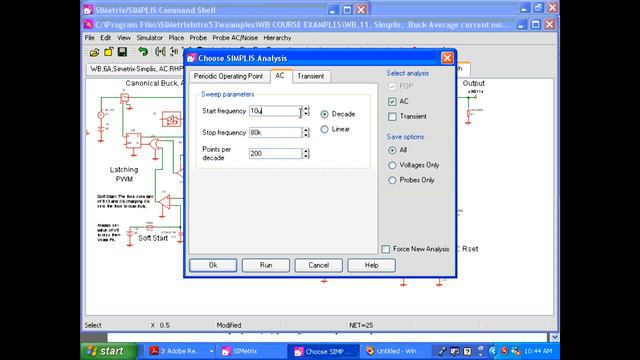Choose the All save option
640x360 pixels.
(392, 150)
